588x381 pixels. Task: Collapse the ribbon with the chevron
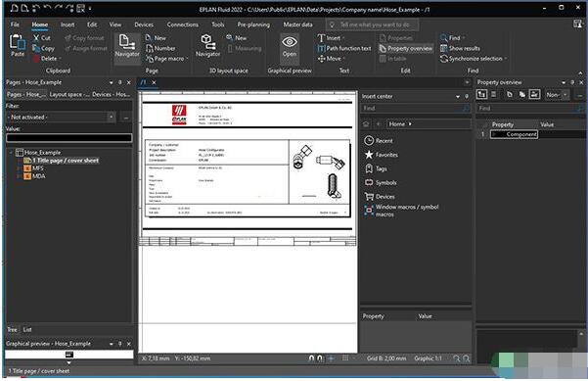pos(580,72)
